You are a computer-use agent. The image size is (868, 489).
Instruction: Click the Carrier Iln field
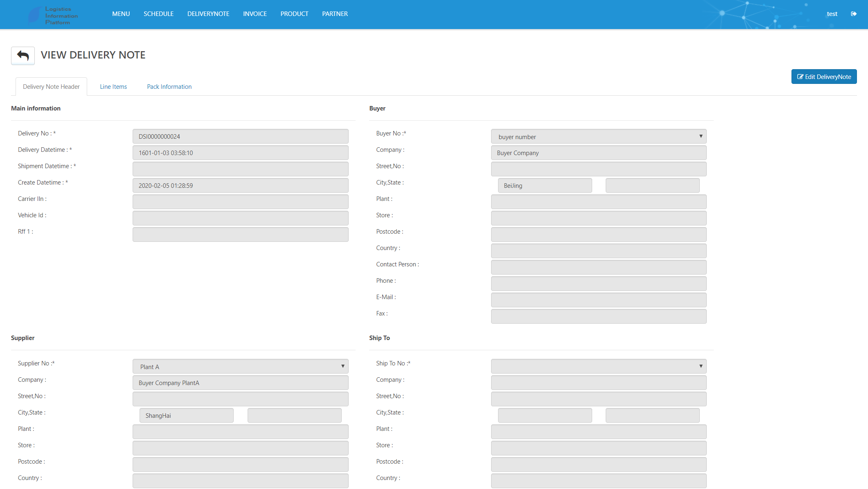tap(241, 202)
